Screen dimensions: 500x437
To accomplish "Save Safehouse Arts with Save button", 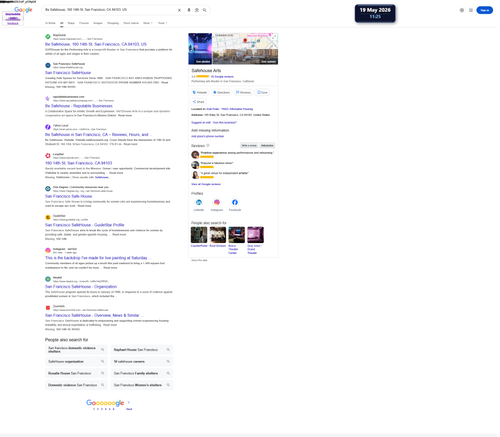I will point(262,92).
